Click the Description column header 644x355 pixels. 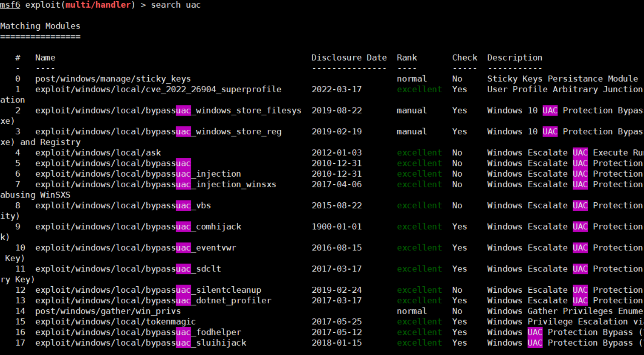(x=514, y=58)
